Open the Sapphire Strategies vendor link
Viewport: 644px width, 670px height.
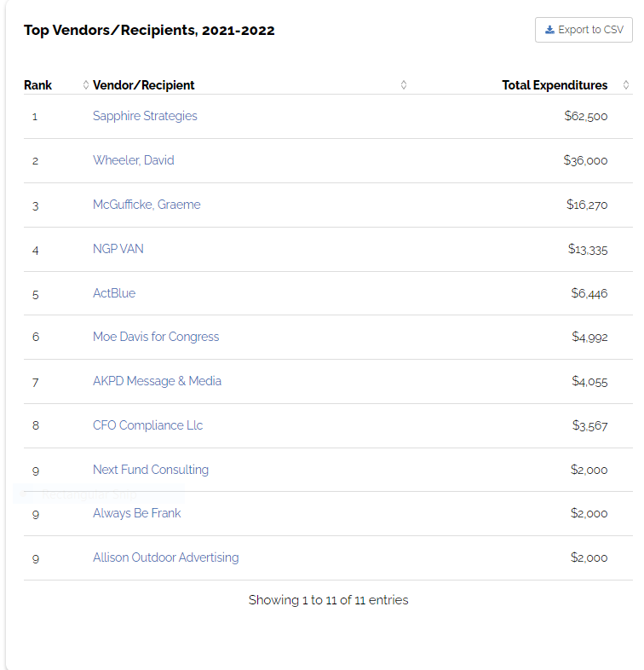click(x=145, y=116)
